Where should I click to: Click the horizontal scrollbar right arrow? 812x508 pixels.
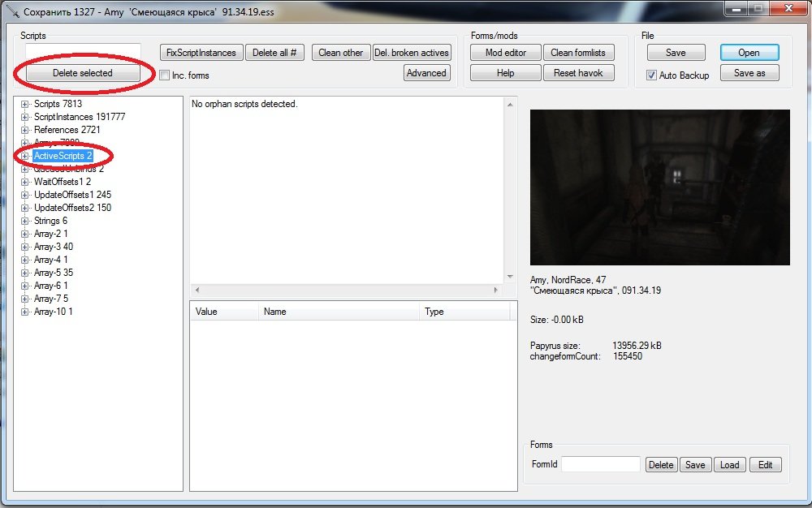click(x=496, y=291)
